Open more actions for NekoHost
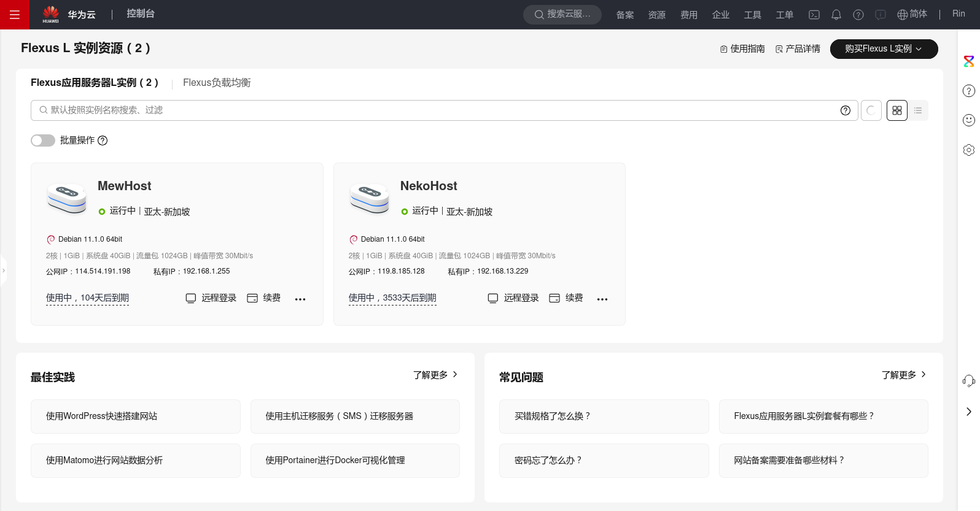The width and height of the screenshot is (980, 511). (x=602, y=299)
